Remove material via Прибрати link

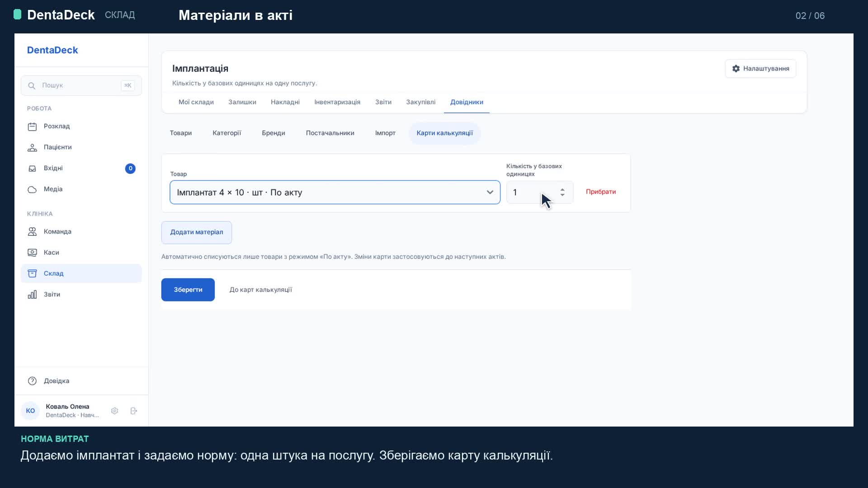coord(601,192)
